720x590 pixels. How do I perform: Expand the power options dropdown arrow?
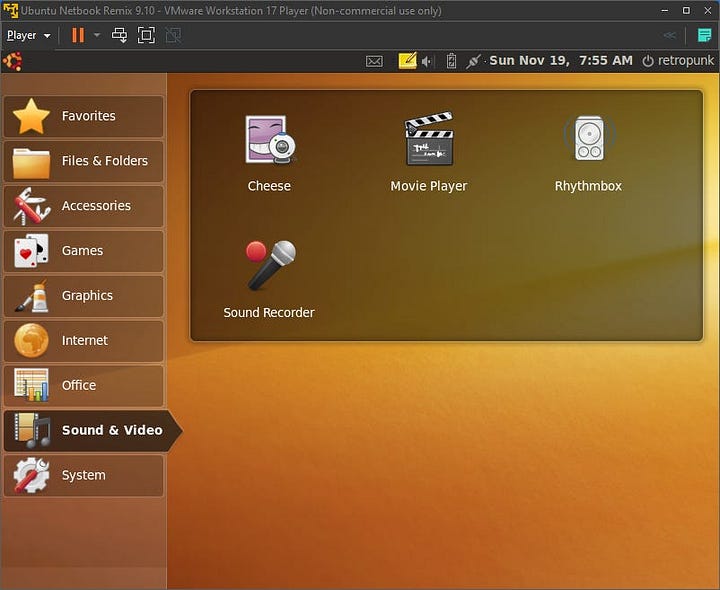(x=97, y=35)
